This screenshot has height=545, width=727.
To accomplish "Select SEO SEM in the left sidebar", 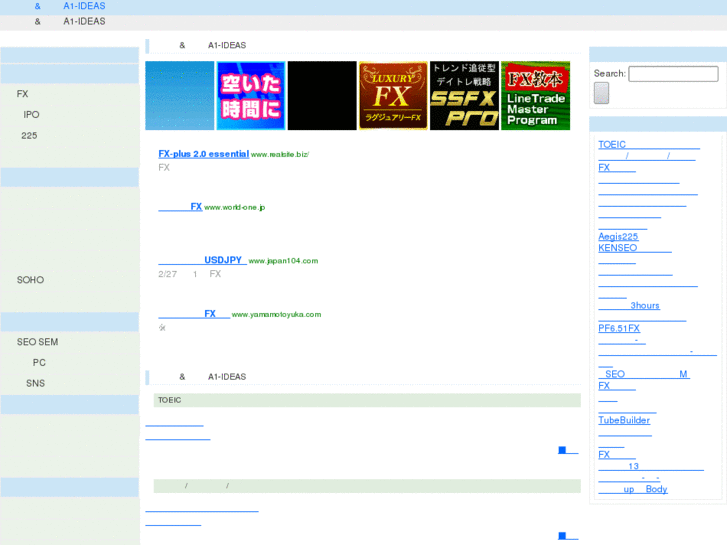I will (x=38, y=342).
